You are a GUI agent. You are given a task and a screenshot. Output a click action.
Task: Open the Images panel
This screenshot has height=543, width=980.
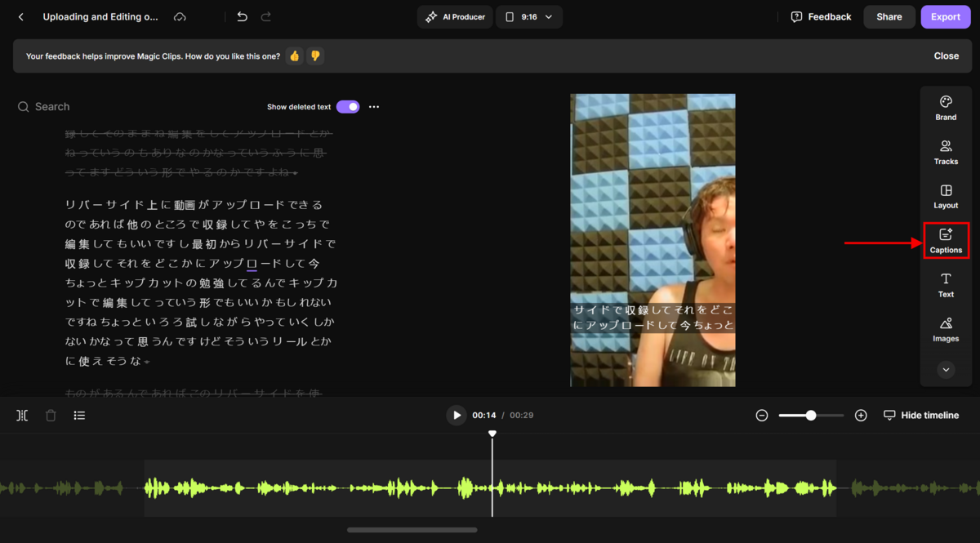(946, 330)
